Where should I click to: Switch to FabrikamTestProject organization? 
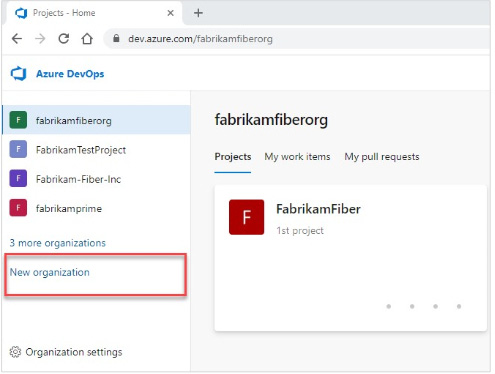[x=96, y=149]
